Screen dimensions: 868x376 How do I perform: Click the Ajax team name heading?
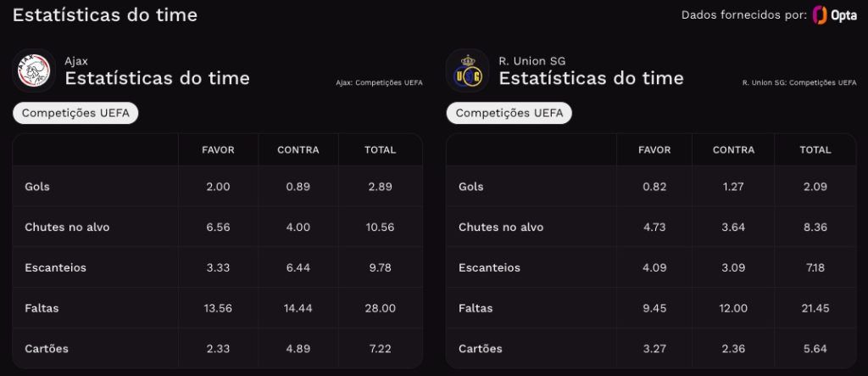point(76,61)
